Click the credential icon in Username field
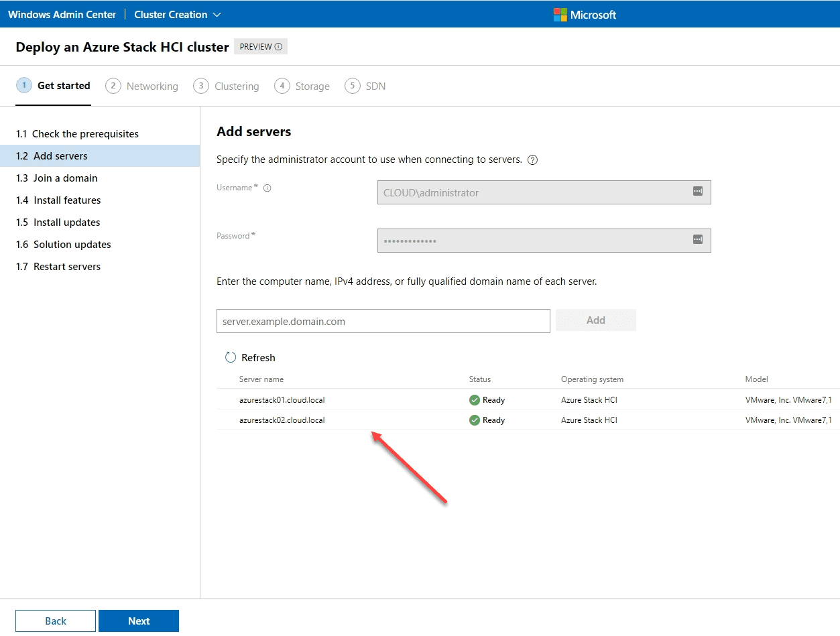The width and height of the screenshot is (840, 636). 697,192
